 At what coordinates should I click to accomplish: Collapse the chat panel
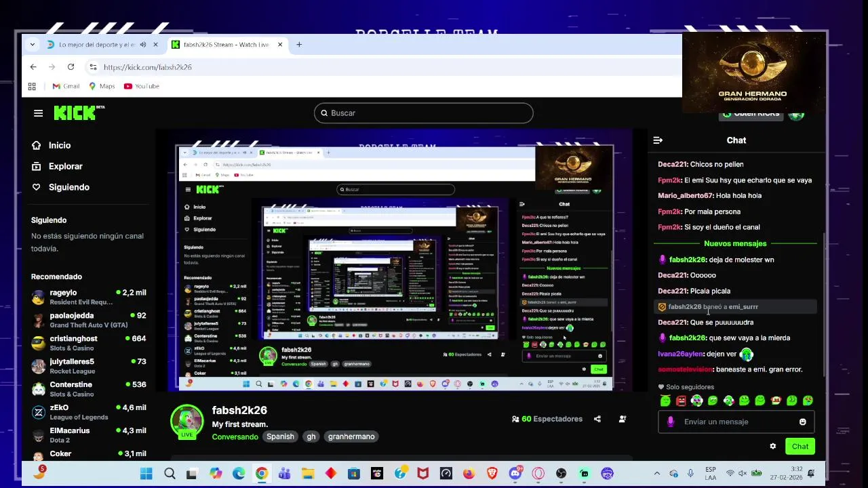[658, 140]
